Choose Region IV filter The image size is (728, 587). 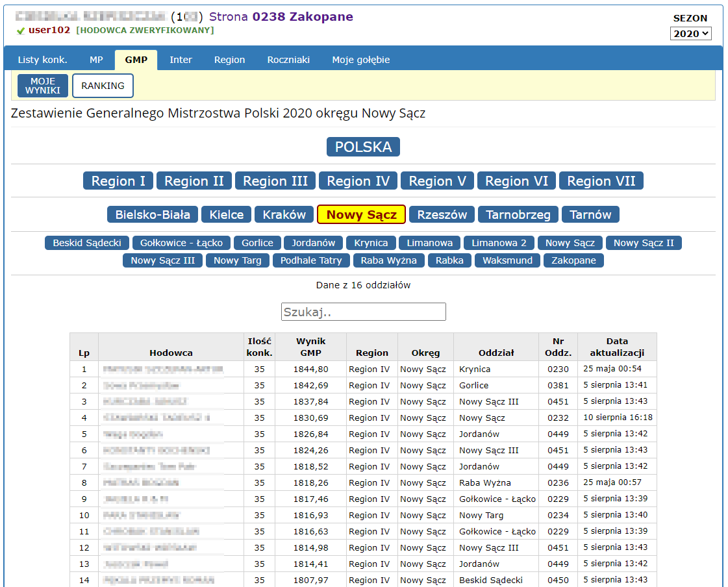pos(358,181)
